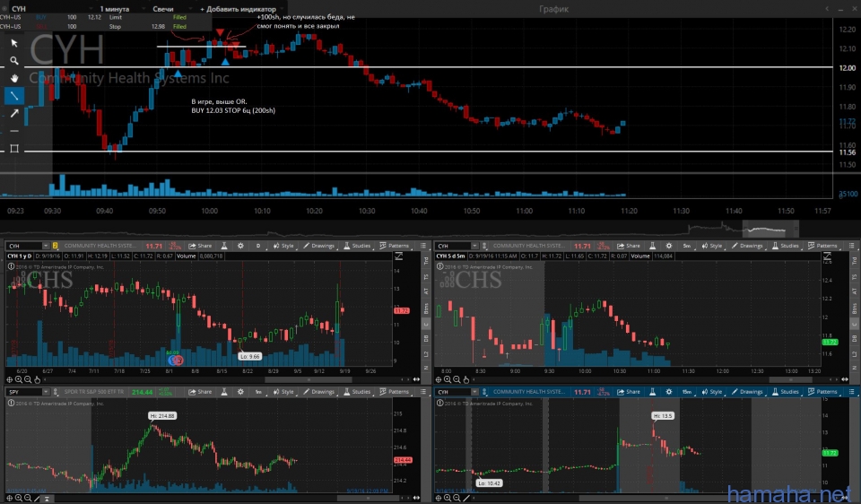Open Drawings menu in CYH daily chart

[x=318, y=246]
